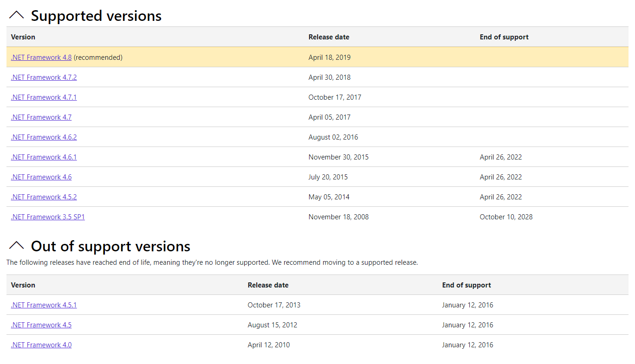Click the October 10, 2028 end date cell
Image resolution: width=635 pixels, height=364 pixels.
(x=506, y=217)
